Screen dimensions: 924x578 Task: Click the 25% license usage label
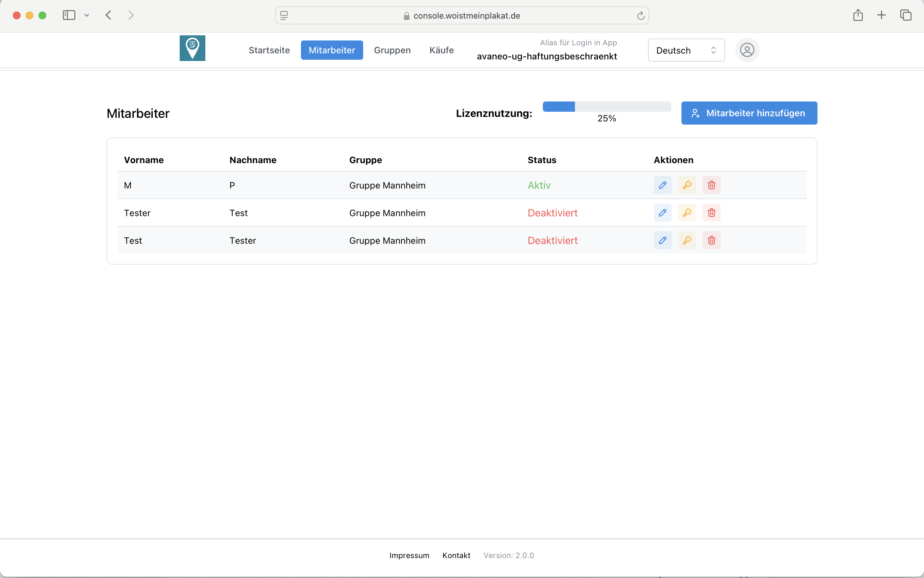pyautogui.click(x=607, y=118)
